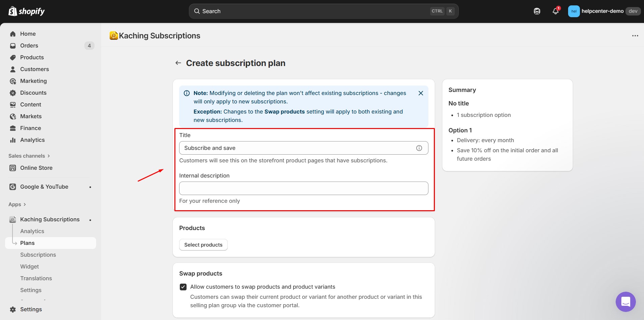The width and height of the screenshot is (644, 320).
Task: Click the Shopify logo in top bar
Action: [27, 11]
